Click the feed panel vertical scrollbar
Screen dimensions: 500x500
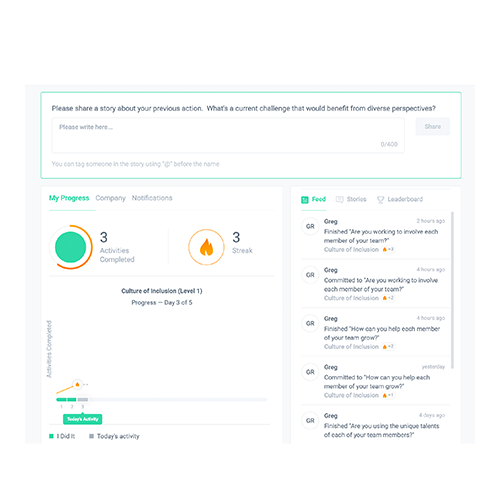[x=452, y=290]
